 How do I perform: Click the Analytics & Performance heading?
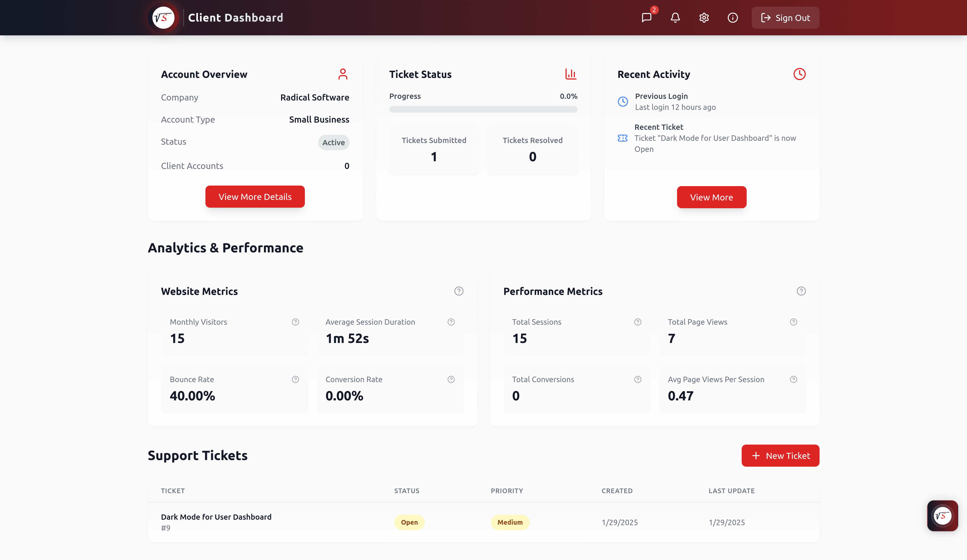[225, 248]
